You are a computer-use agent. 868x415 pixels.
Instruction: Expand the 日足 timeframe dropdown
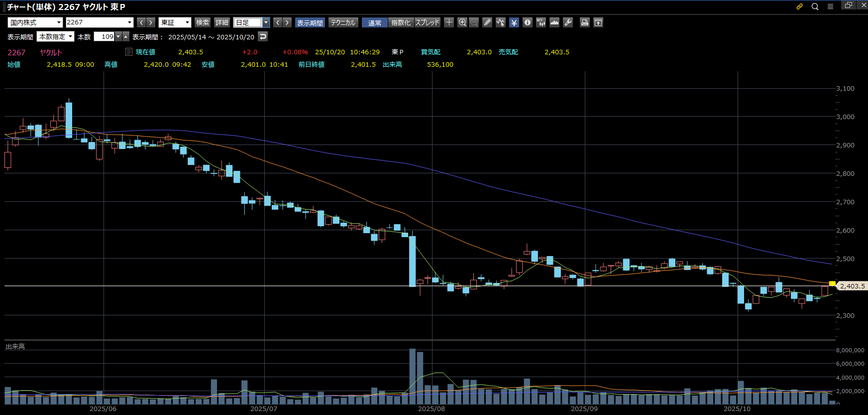tap(266, 22)
